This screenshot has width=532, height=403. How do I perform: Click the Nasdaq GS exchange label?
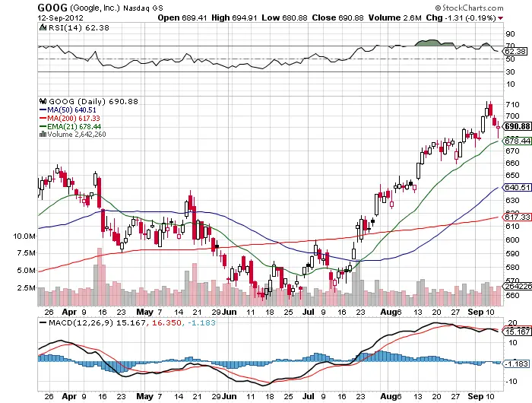click(x=143, y=8)
